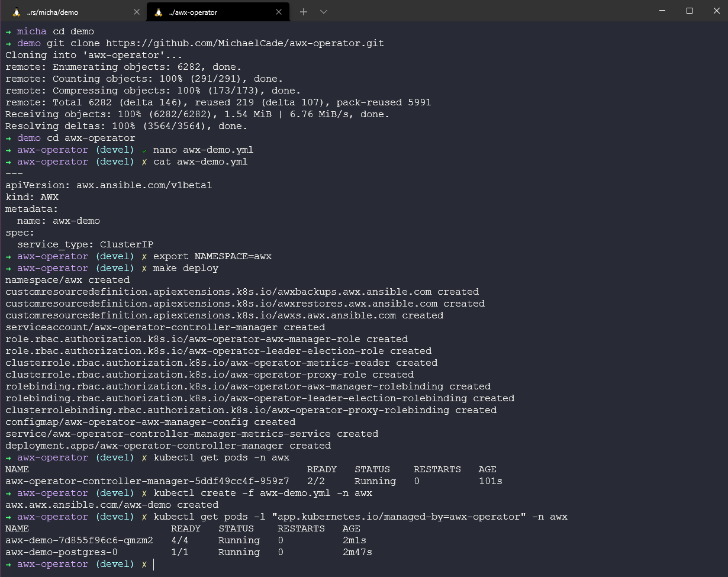Screen dimensions: 728x577
Task: Select the word Running in pod status
Action: 239,540
